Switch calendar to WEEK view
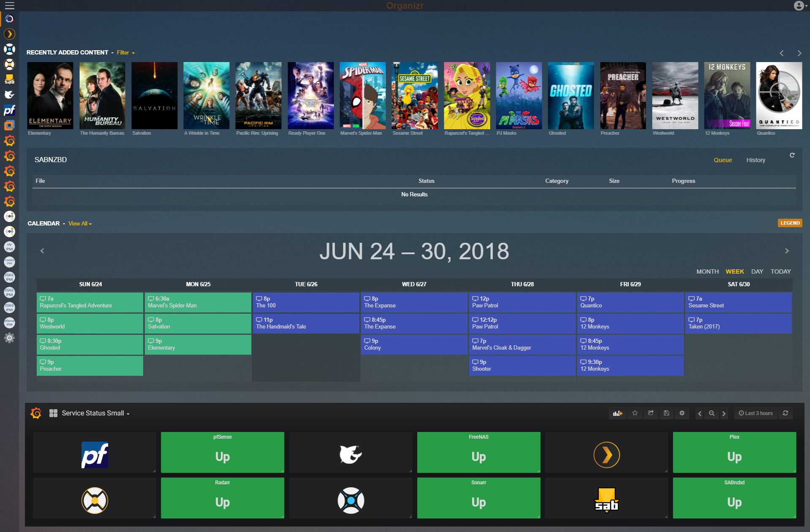This screenshot has height=532, width=810. pyautogui.click(x=735, y=271)
